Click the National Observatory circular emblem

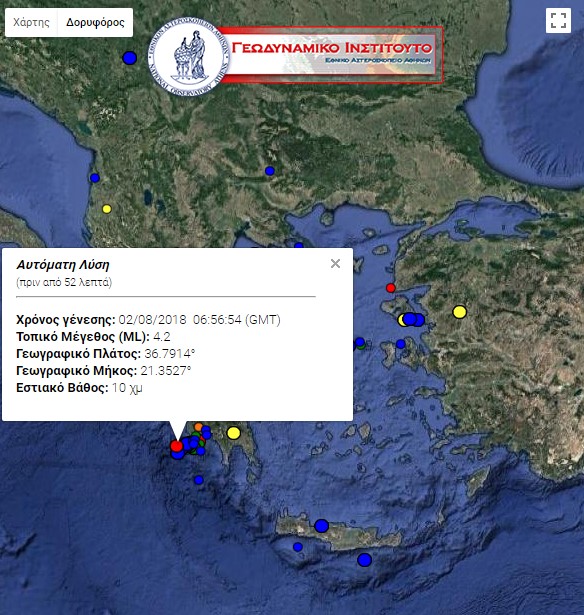tap(189, 57)
